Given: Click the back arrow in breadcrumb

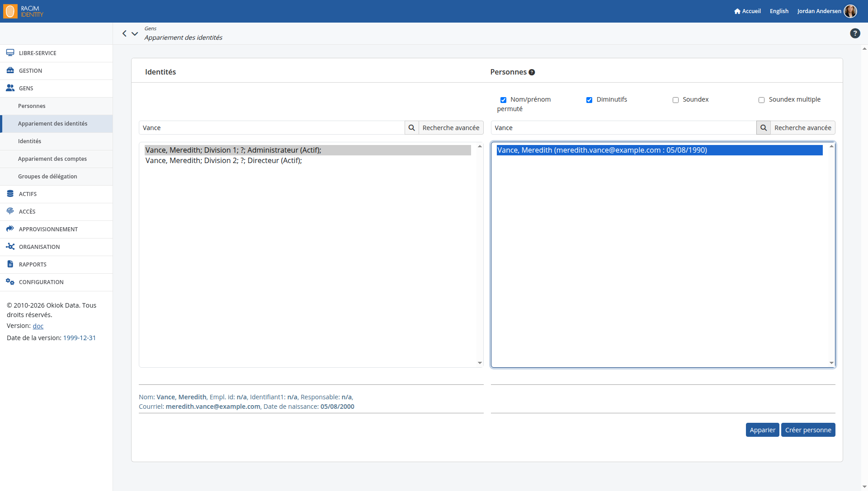Looking at the screenshot, I should tap(124, 33).
